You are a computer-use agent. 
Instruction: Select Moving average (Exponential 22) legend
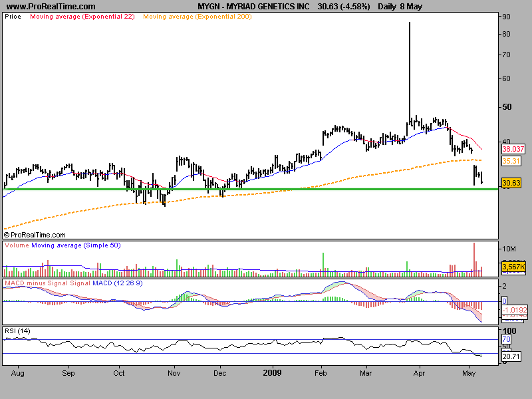82,16
